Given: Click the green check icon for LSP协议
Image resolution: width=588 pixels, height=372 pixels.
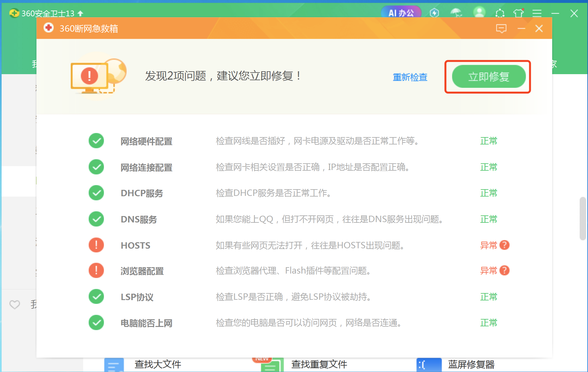Looking at the screenshot, I should 96,297.
